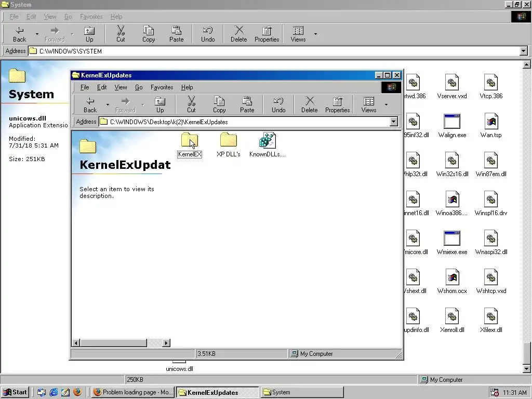Launch Firefox from quick launch
Screen dimensions: 532x399
pyautogui.click(x=77, y=392)
